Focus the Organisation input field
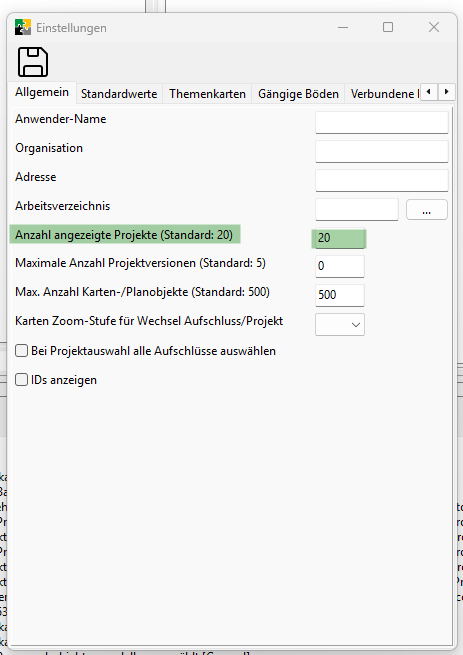Screen dimensions: 463x655 click(x=382, y=151)
